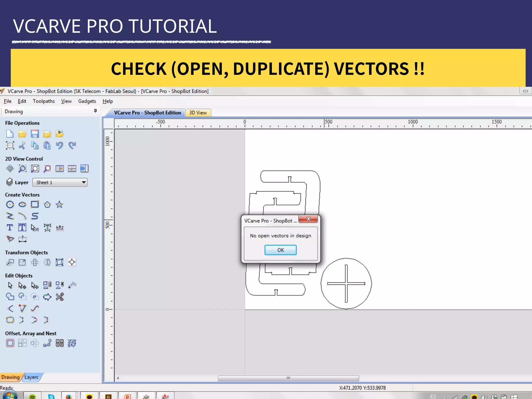532x399 pixels.
Task: Select the Draw Circle tool
Action: point(10,204)
